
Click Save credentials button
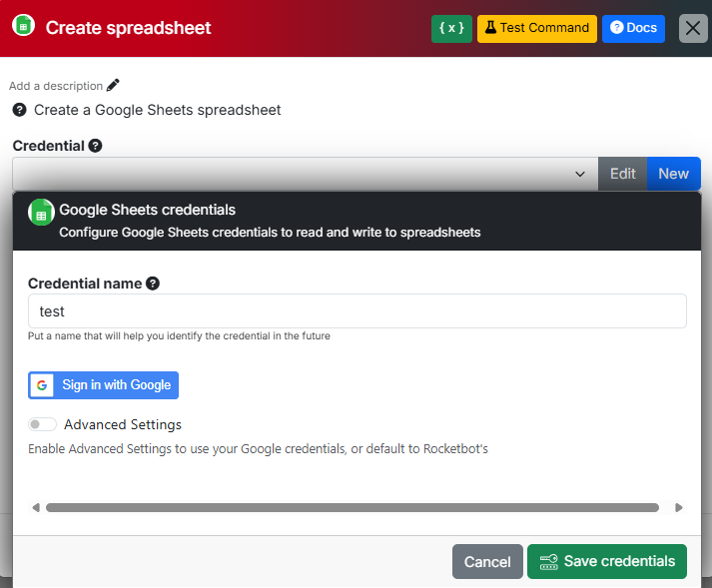pyautogui.click(x=607, y=562)
